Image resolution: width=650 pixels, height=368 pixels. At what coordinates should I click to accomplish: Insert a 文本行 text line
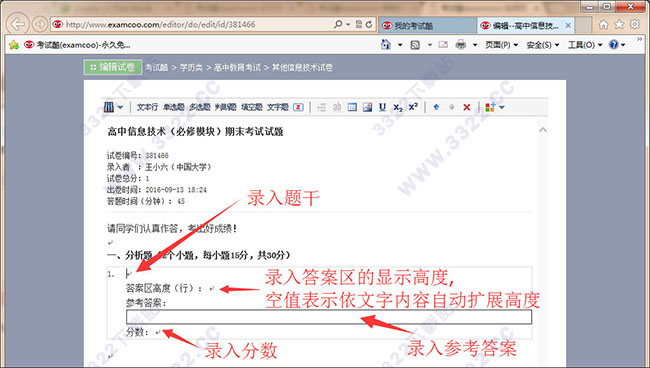(147, 107)
